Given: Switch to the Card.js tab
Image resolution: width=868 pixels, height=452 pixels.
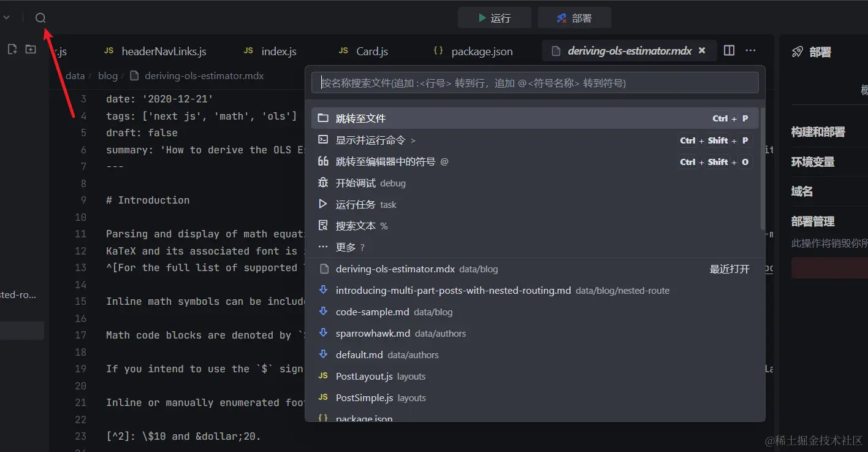Looking at the screenshot, I should [x=364, y=51].
